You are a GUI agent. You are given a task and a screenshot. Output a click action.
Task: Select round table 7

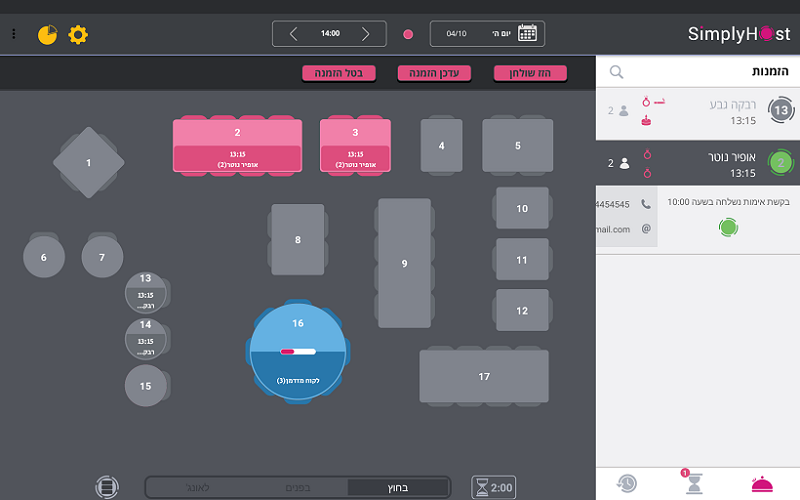coord(102,257)
